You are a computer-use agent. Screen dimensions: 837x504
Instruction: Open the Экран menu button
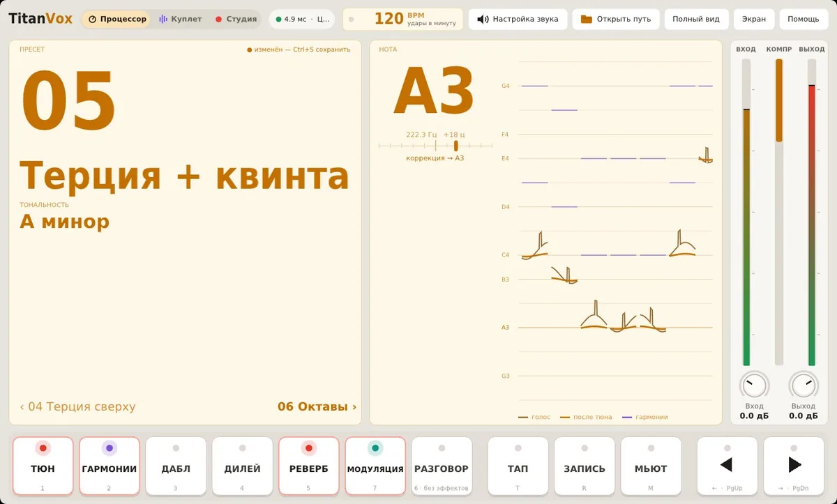pos(754,20)
